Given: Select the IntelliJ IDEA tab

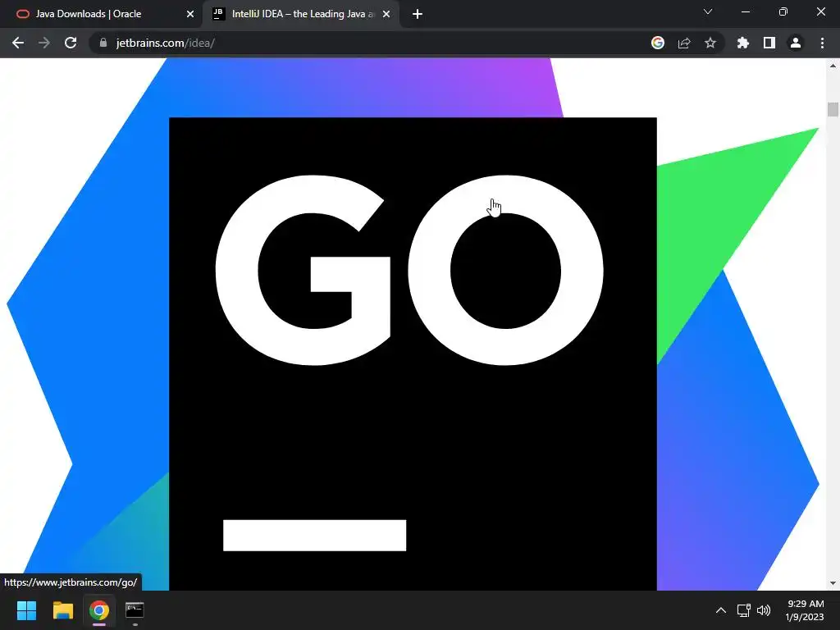Looking at the screenshot, I should pos(301,14).
